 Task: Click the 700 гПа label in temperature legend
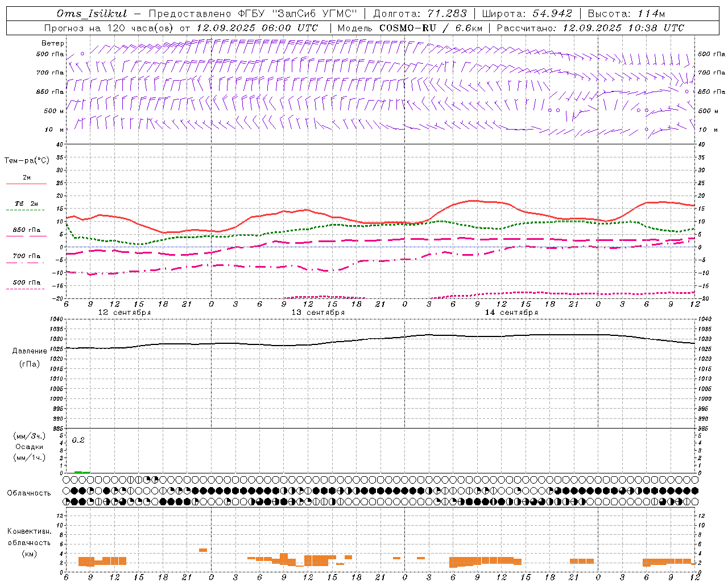pos(27,256)
